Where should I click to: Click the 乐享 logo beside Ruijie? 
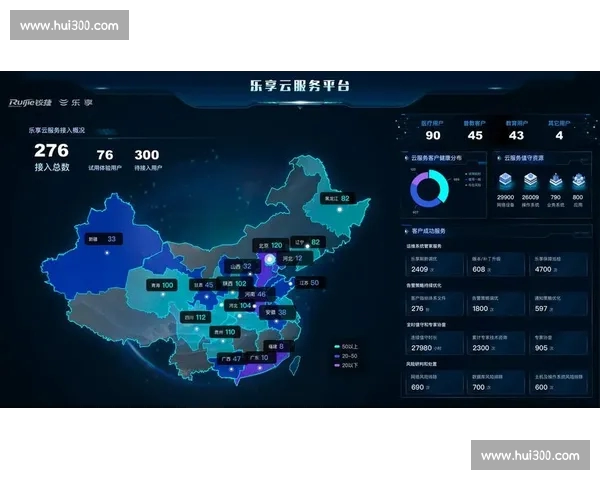[x=76, y=102]
